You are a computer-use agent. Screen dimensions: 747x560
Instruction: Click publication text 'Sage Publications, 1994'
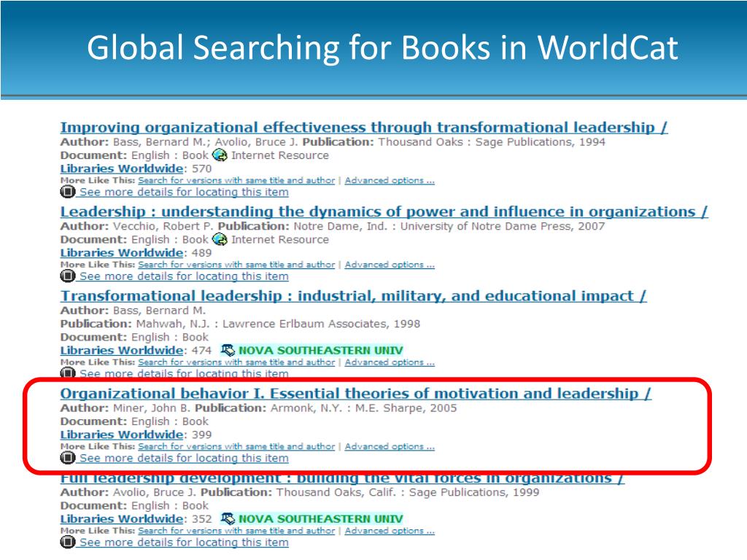click(x=541, y=142)
